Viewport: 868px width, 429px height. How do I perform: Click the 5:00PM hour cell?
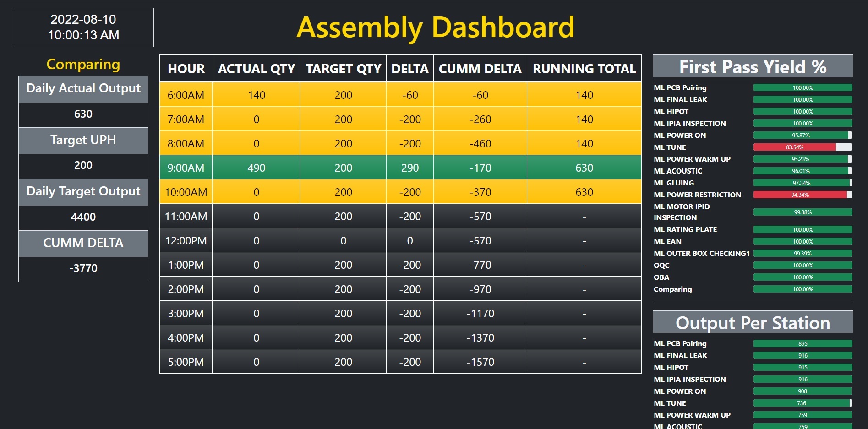186,362
